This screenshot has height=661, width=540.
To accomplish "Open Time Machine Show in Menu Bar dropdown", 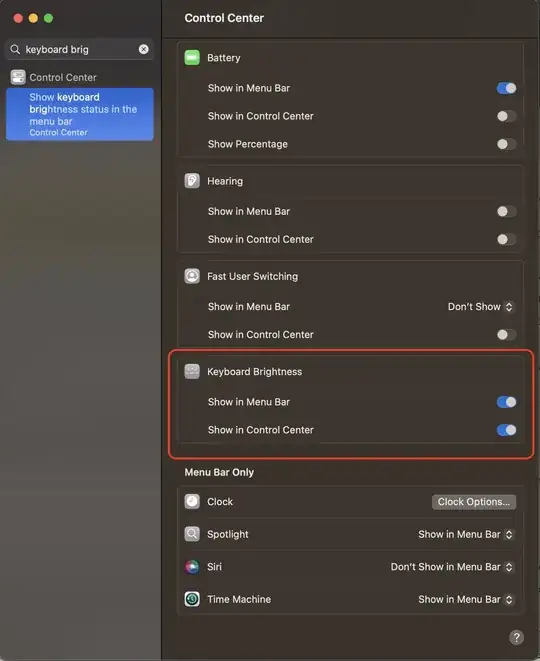I will coord(465,599).
